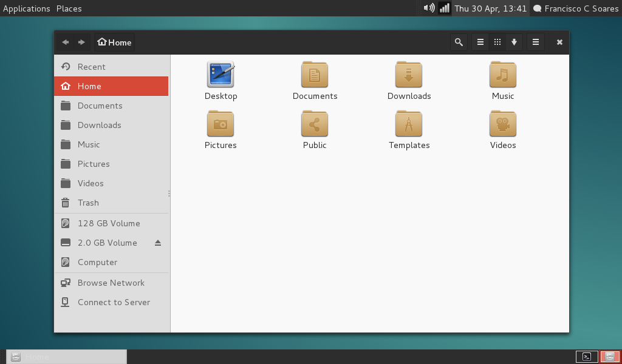622x364 pixels.
Task: Select the Templates folder icon
Action: point(409,124)
